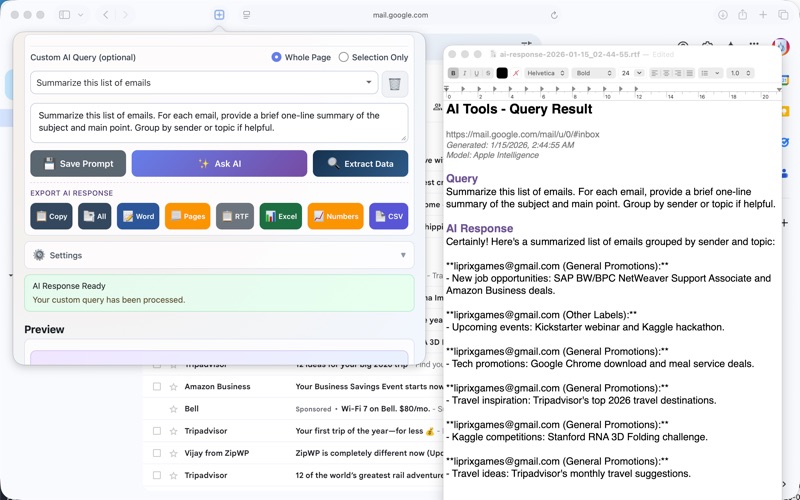Star the Vijay from ZipWP email
Viewport: 800px width, 500px height.
pos(173,453)
